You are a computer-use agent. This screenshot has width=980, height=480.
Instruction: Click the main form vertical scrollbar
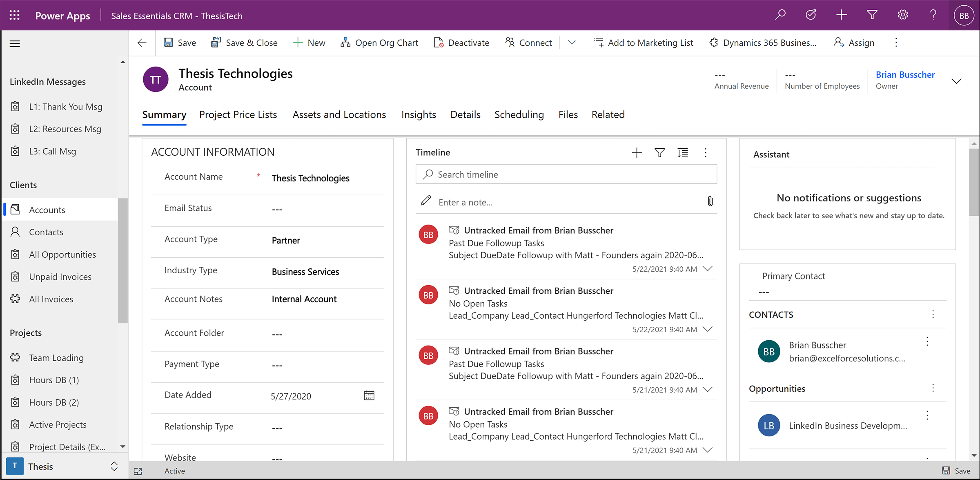[974, 182]
